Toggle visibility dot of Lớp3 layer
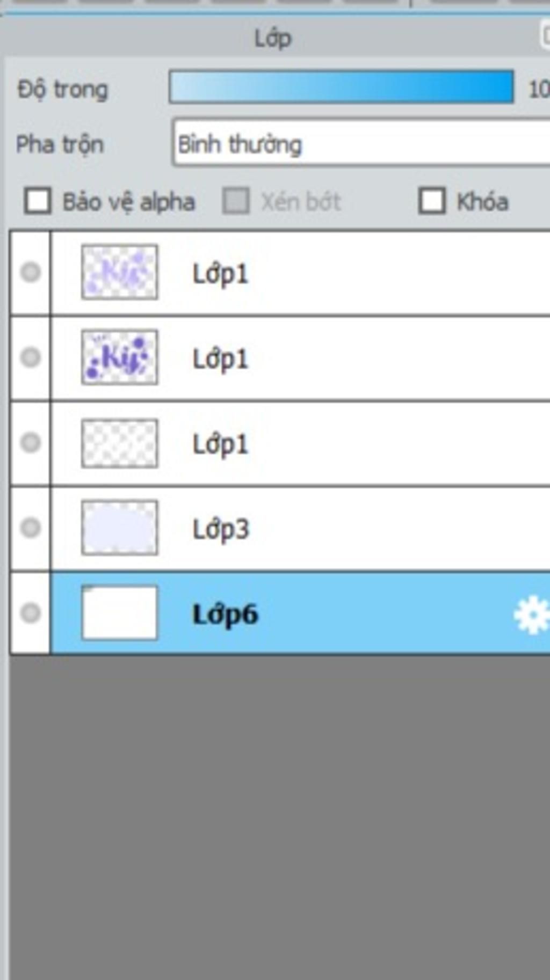550x980 pixels. [x=31, y=528]
